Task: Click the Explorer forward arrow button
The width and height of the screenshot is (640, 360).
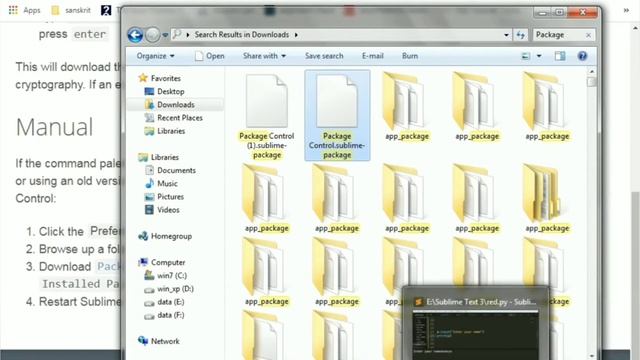Action: (153, 35)
